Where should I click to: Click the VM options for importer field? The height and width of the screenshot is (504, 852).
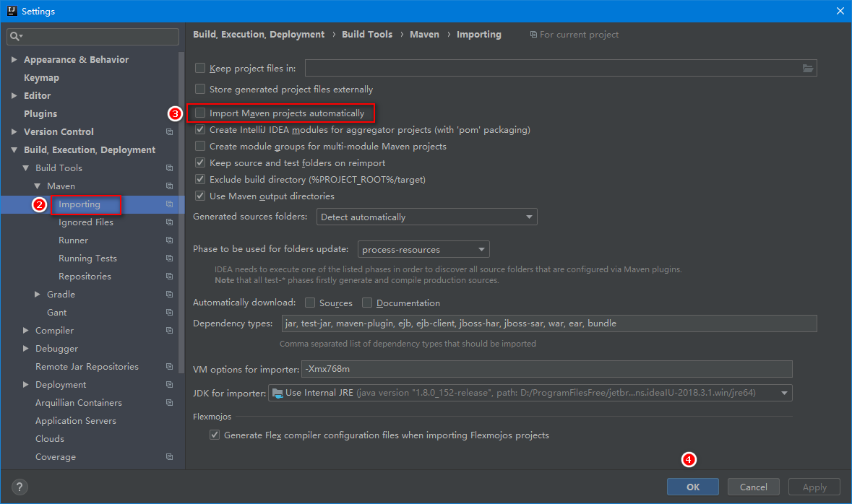(546, 369)
